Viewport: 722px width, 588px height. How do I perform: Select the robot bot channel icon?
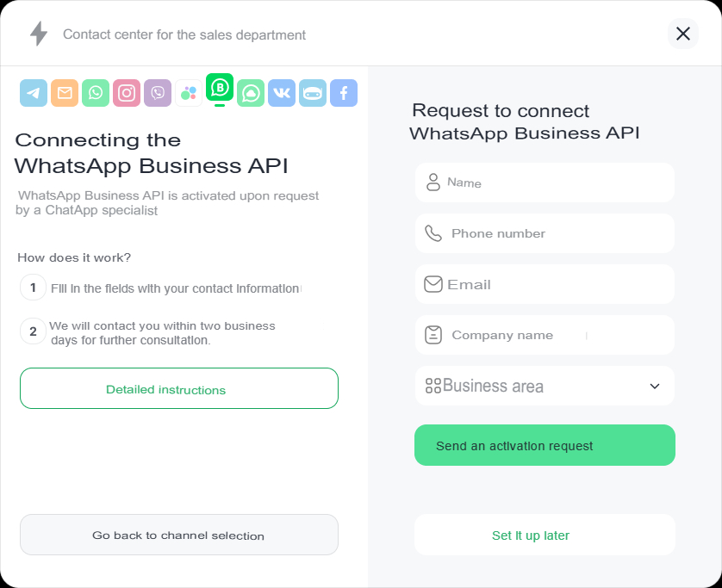313,93
